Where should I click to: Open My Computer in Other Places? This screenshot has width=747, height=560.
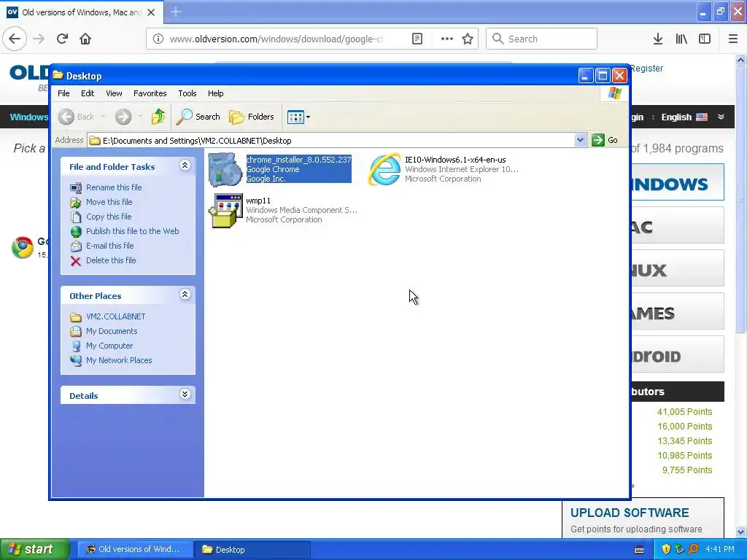[109, 346]
